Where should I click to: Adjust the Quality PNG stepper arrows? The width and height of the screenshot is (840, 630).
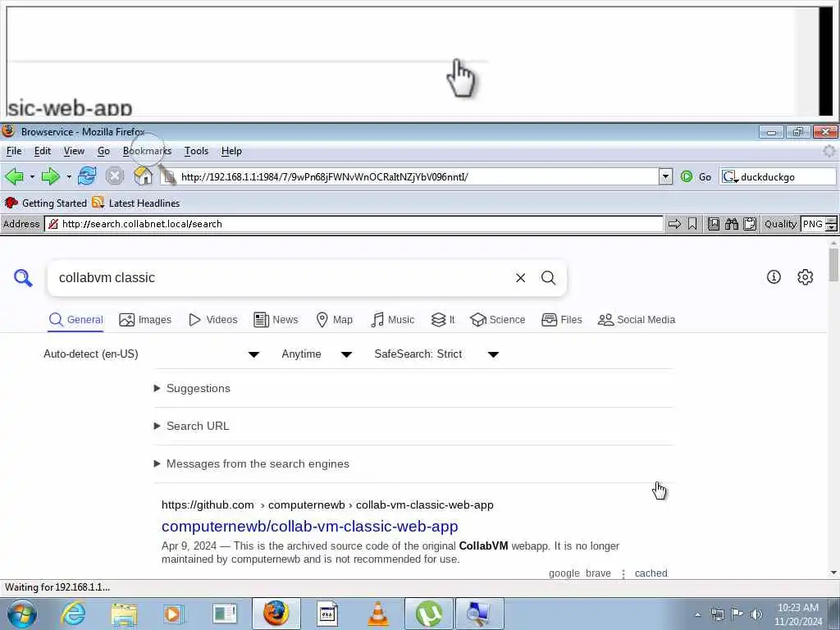(x=831, y=224)
